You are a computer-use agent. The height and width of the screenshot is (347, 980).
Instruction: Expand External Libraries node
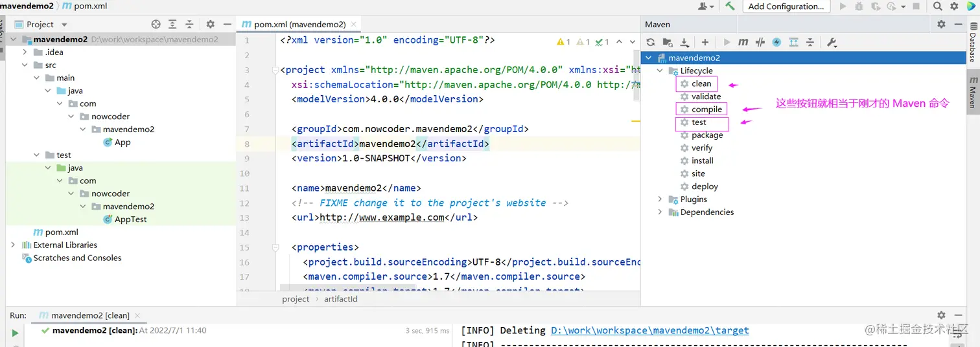[x=13, y=245]
